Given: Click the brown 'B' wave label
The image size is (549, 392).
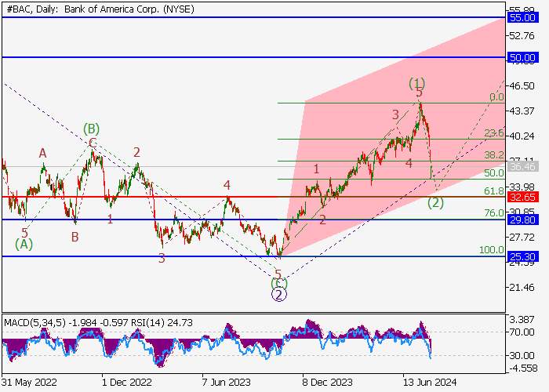Looking at the screenshot, I should tap(75, 238).
